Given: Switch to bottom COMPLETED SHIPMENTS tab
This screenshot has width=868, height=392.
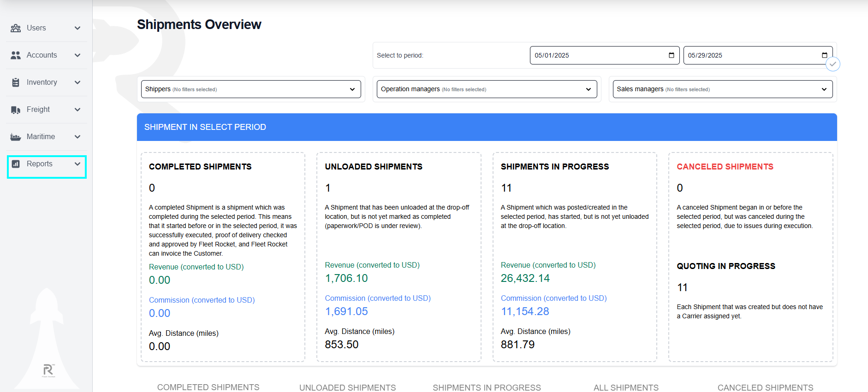Looking at the screenshot, I should 208,387.
